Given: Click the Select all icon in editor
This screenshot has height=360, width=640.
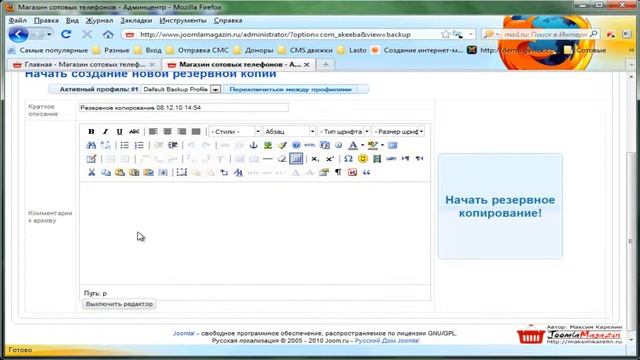Looking at the screenshot, I should point(163,172).
